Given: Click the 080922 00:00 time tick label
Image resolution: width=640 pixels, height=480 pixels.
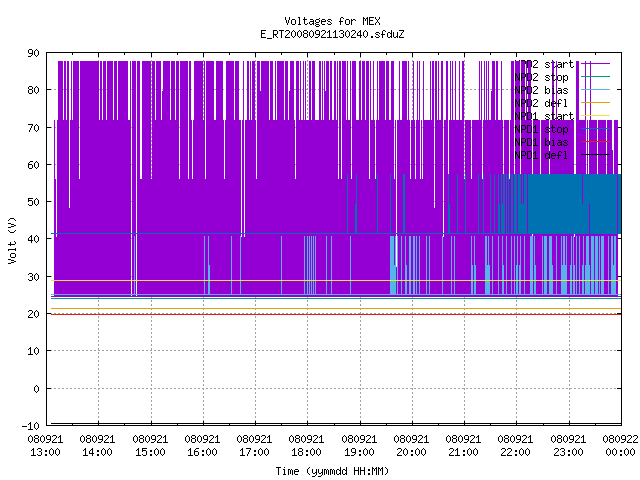Looking at the screenshot, I should [x=620, y=445].
